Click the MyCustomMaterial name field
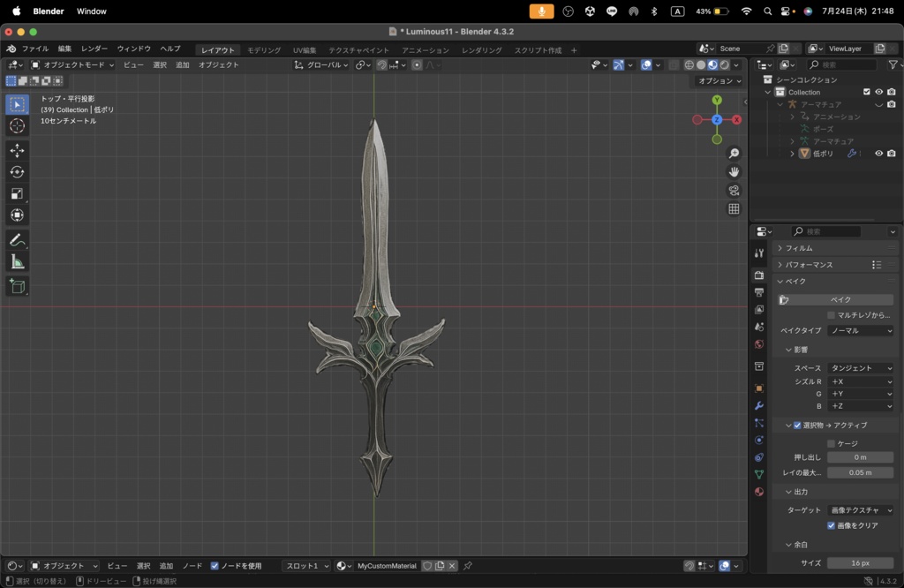Screen dimensions: 904x588 386,566
